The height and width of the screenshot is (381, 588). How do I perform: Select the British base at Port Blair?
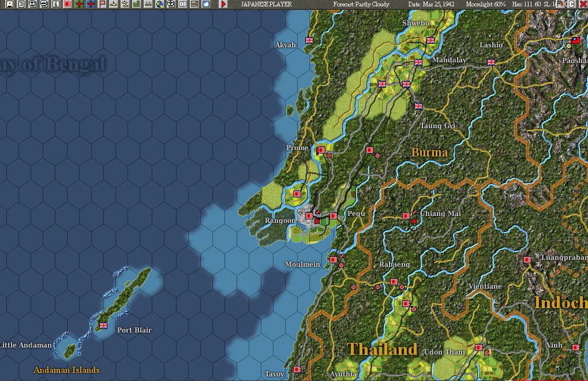click(103, 326)
